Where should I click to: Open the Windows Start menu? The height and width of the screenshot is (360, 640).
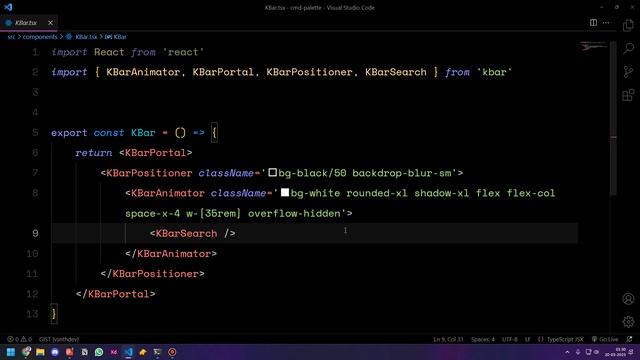[x=11, y=352]
